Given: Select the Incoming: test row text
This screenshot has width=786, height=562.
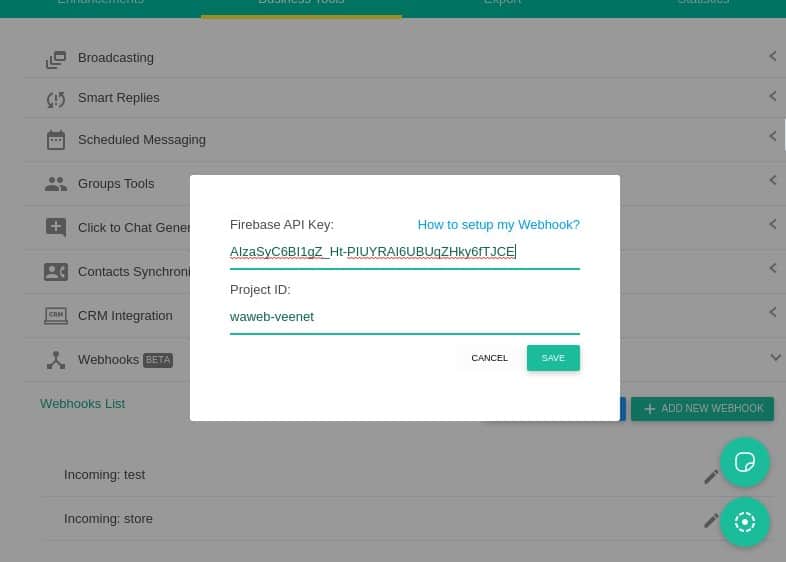Looking at the screenshot, I should (104, 475).
